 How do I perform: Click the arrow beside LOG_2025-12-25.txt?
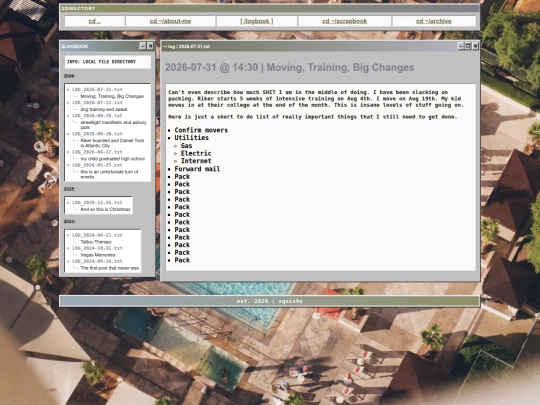pyautogui.click(x=68, y=202)
